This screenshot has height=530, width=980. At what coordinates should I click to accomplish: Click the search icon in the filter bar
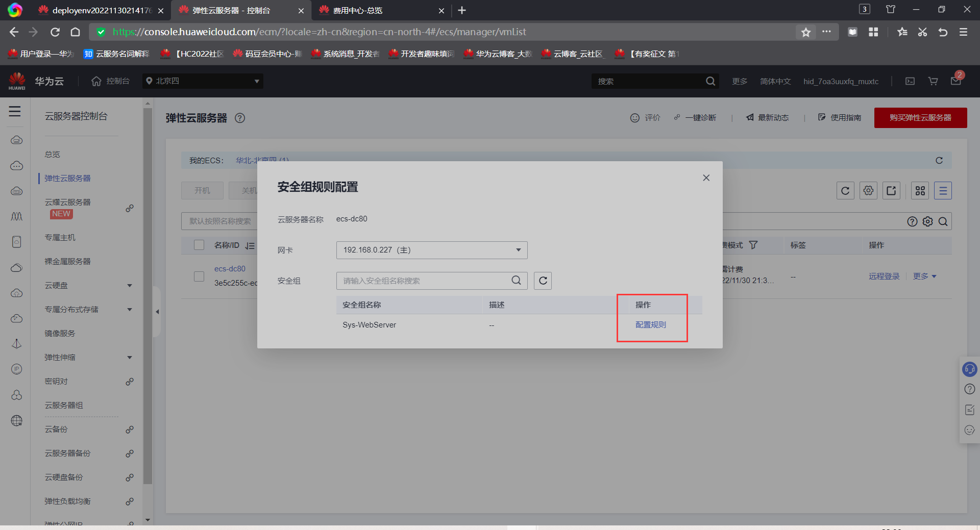(943, 221)
